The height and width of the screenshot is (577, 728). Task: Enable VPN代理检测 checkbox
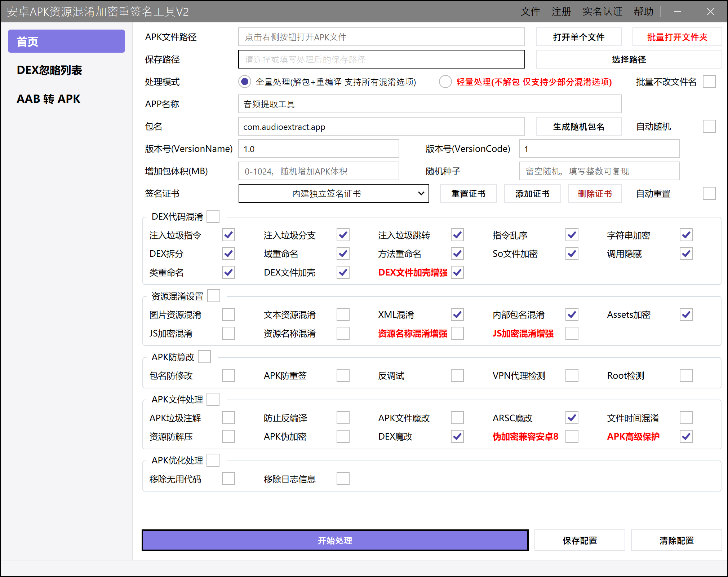pyautogui.click(x=572, y=375)
